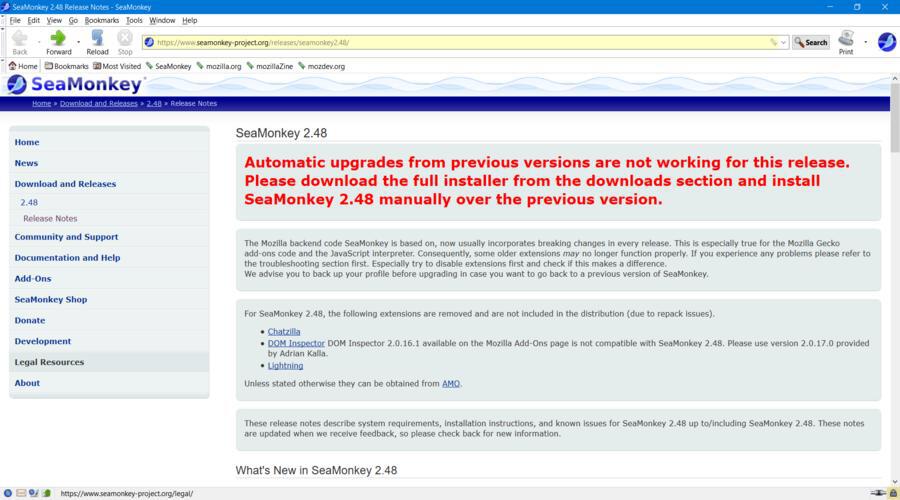Open the Home bookmark in the bookmarks toolbar

tap(23, 66)
